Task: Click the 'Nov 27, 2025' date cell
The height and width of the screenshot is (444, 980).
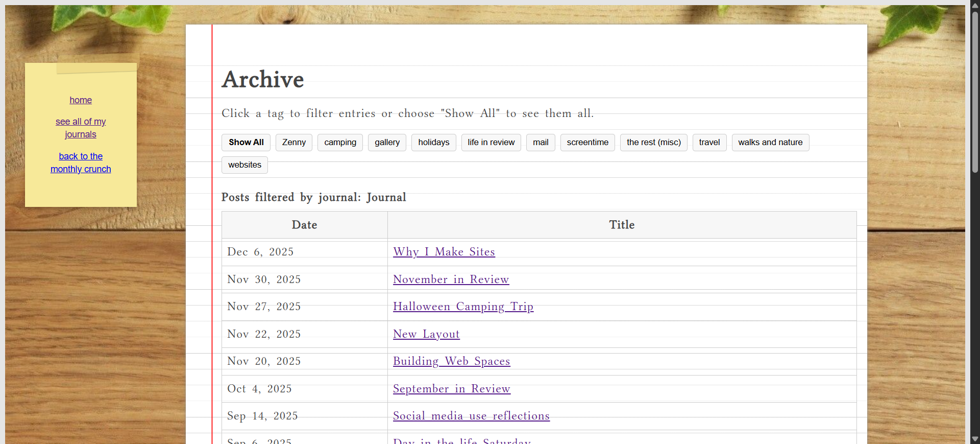Action: [x=305, y=307]
